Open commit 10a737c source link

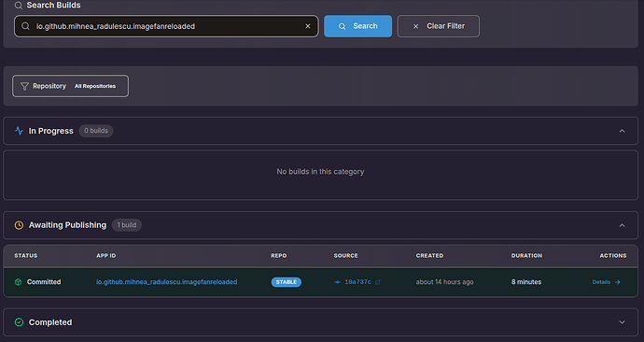click(357, 282)
